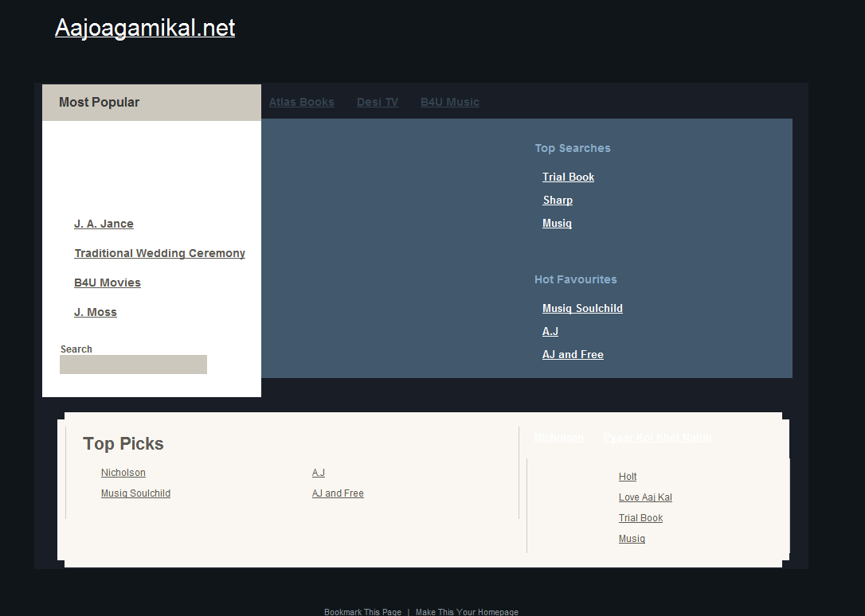Click the Hot Favourites heading text

click(x=576, y=279)
